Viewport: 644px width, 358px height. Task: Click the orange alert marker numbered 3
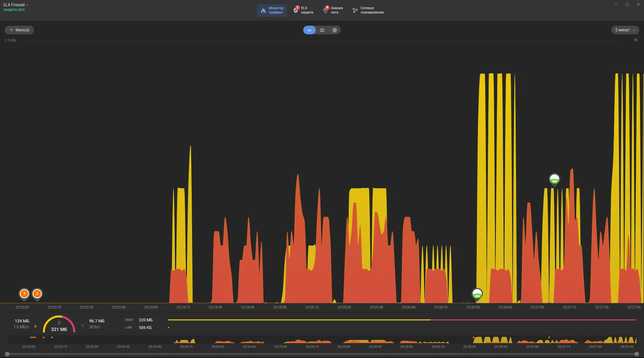[24, 294]
